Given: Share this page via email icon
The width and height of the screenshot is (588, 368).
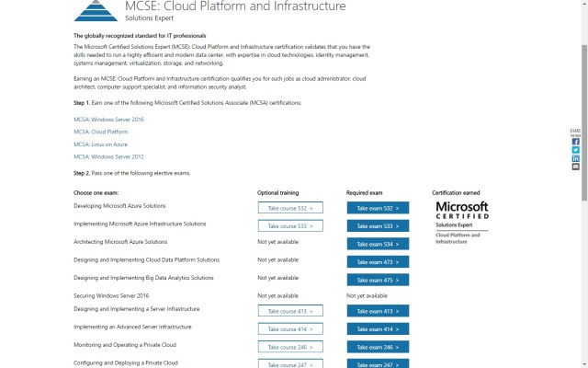Looking at the screenshot, I should pos(576,167).
